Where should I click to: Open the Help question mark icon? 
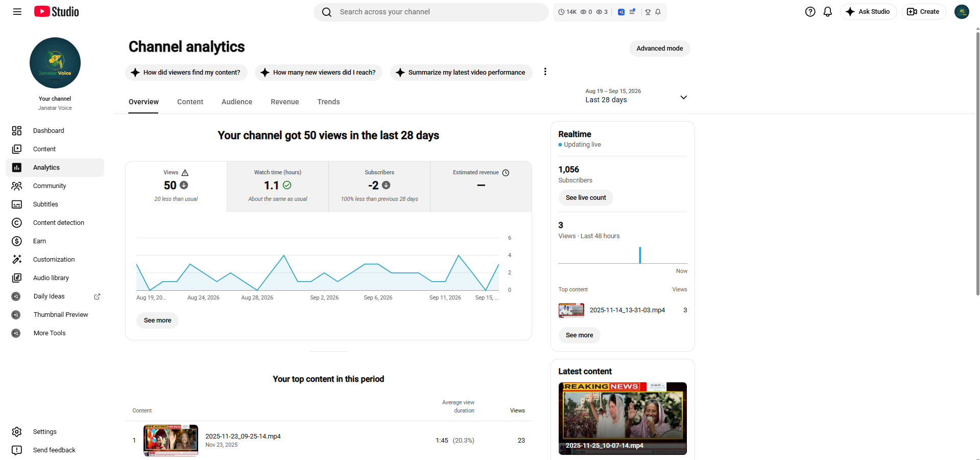pyautogui.click(x=810, y=12)
